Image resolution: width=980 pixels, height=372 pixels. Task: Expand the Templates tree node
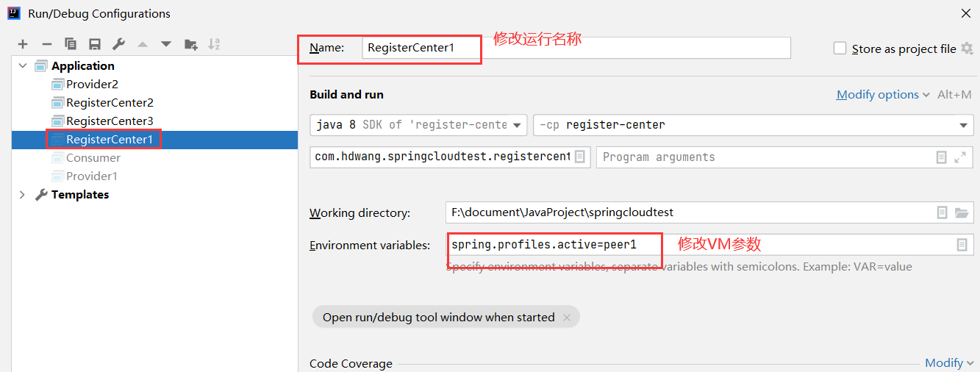click(x=22, y=195)
